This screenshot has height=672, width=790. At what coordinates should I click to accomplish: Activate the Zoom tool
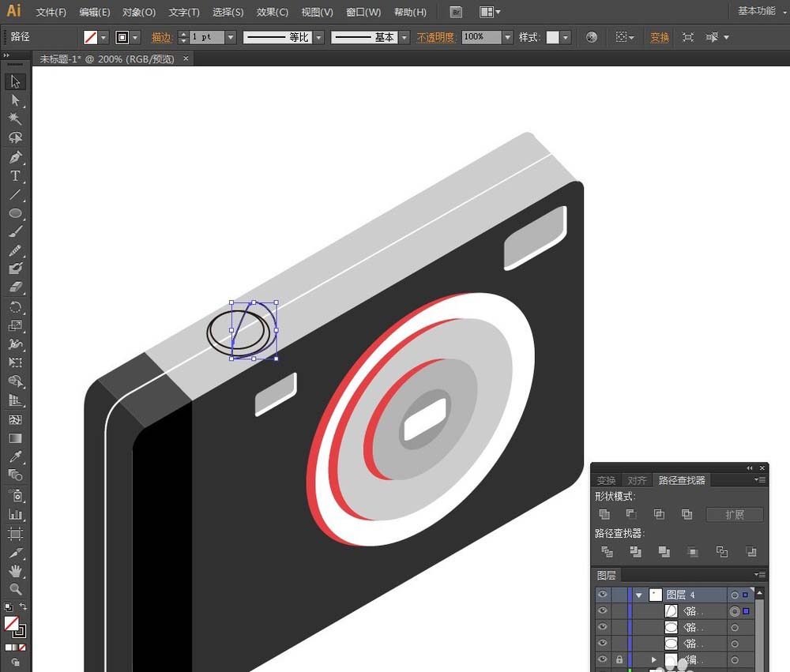coord(15,589)
